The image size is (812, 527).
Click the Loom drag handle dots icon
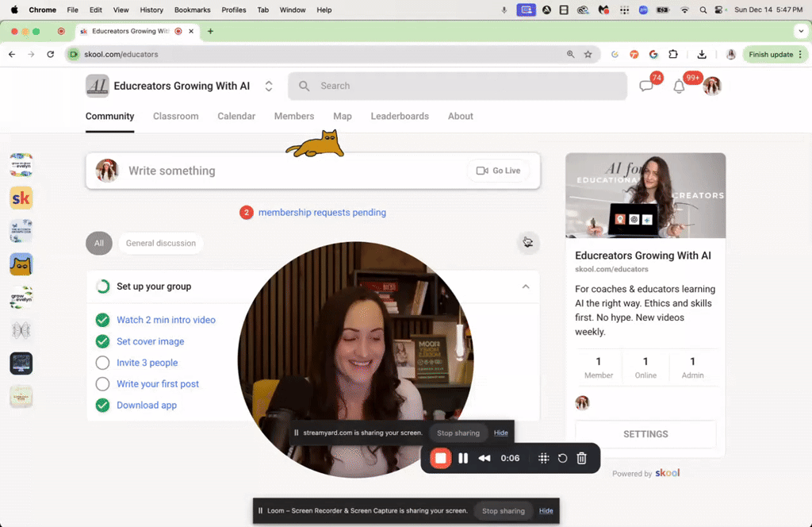(543, 458)
